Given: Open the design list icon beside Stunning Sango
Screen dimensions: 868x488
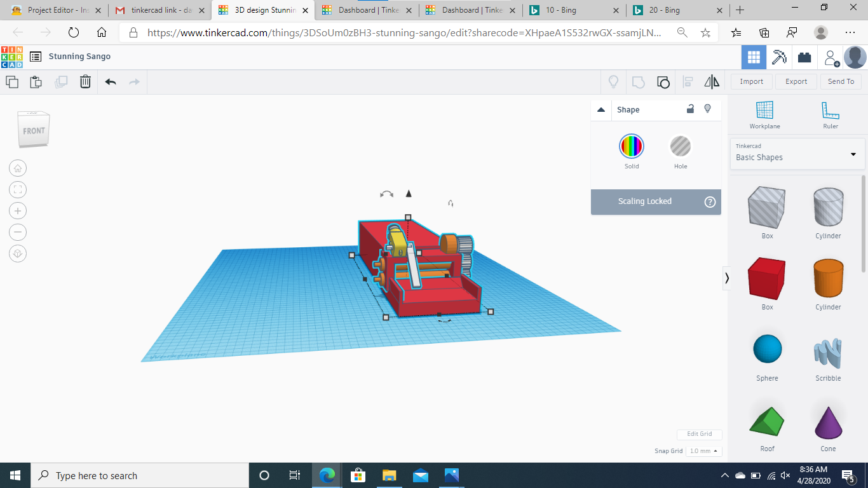Looking at the screenshot, I should 36,57.
